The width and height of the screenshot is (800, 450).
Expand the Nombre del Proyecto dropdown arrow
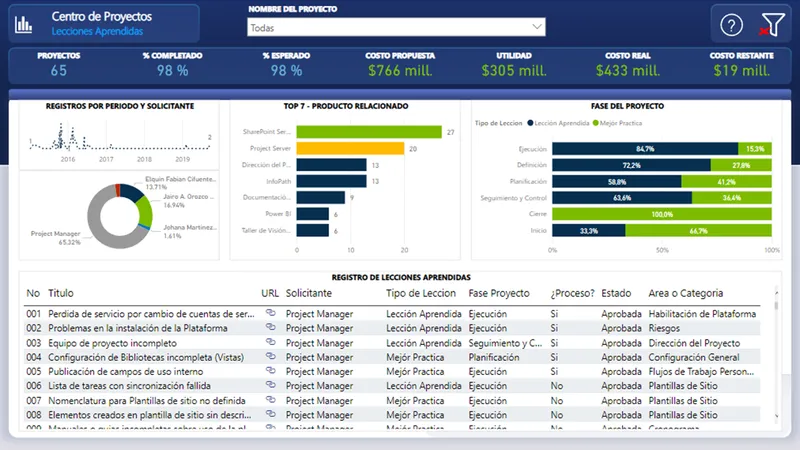537,27
